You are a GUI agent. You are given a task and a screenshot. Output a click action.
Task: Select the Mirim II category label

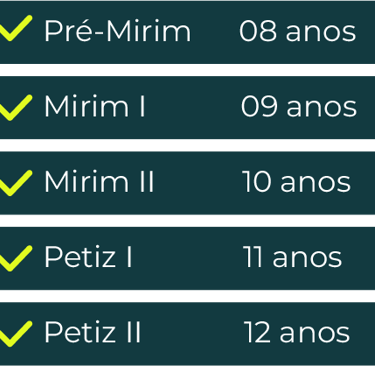tap(99, 182)
